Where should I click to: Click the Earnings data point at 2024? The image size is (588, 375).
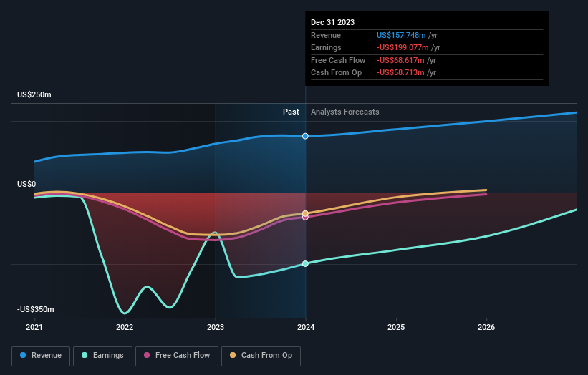pyautogui.click(x=305, y=264)
